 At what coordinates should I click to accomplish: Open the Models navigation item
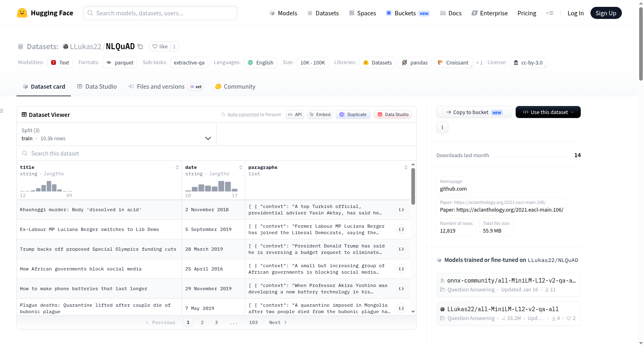click(283, 13)
